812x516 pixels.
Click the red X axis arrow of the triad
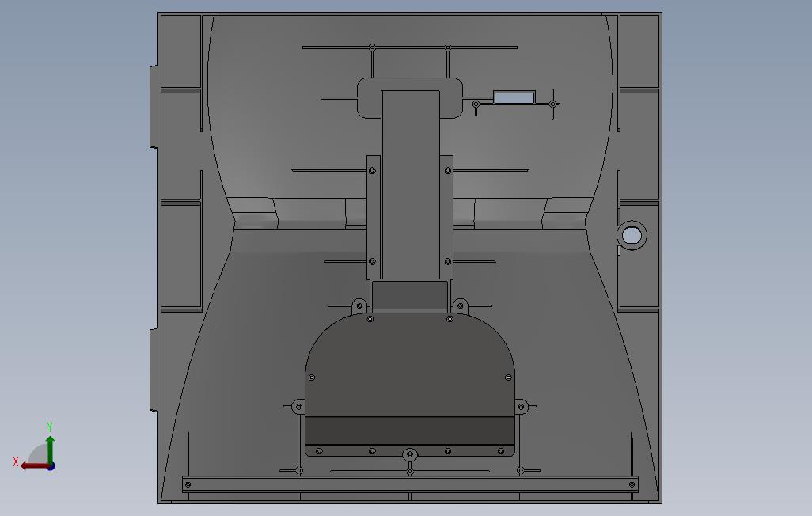tap(34, 466)
